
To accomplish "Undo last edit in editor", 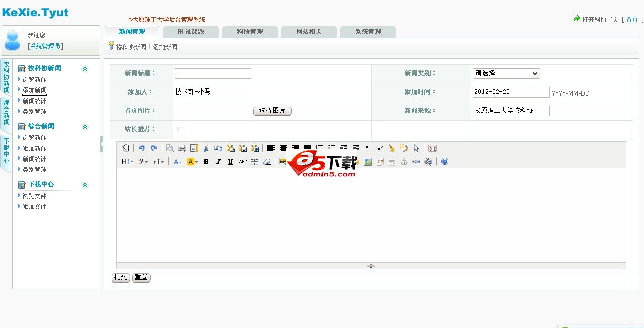I will pyautogui.click(x=142, y=148).
